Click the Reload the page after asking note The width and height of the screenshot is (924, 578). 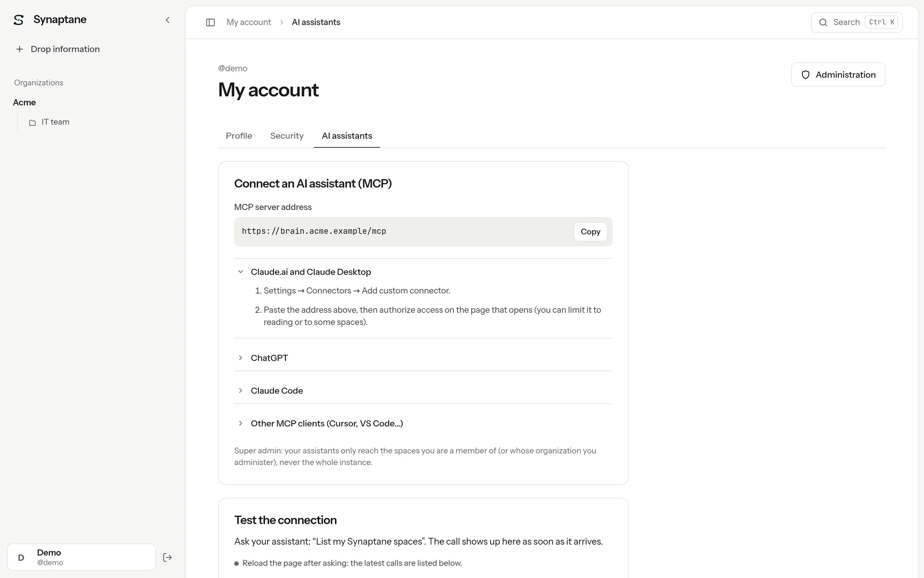[x=352, y=563]
